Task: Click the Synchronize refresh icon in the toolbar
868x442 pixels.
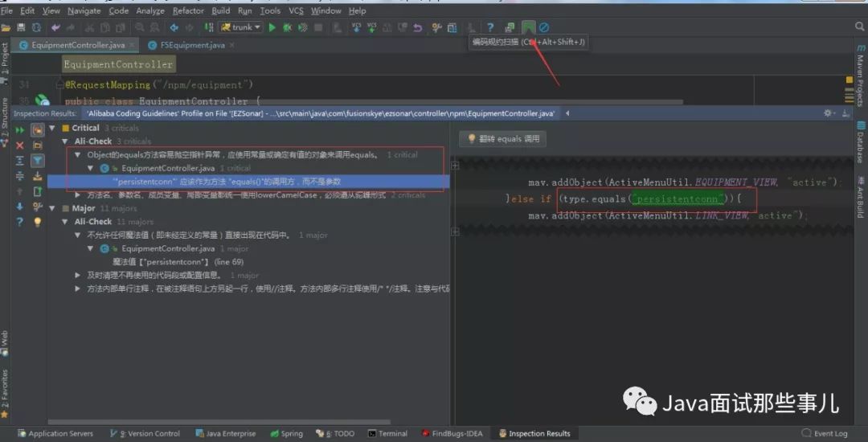Action: tap(36, 27)
